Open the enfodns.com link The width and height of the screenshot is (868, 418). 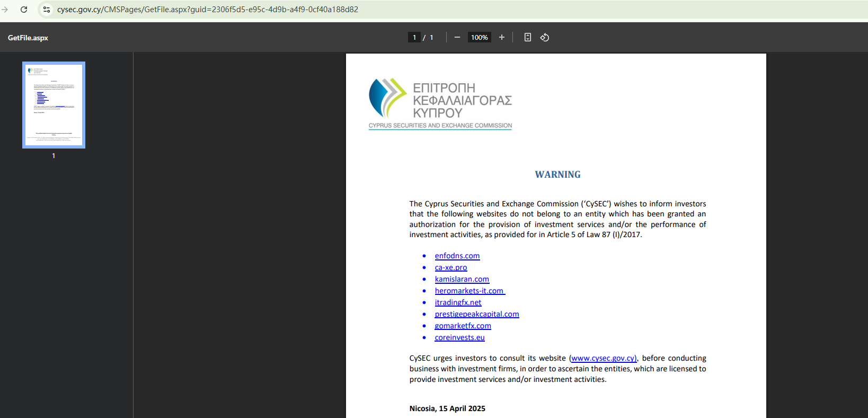[457, 256]
